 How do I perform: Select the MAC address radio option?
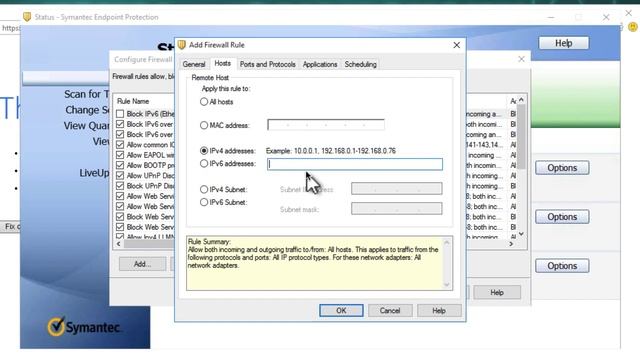(x=204, y=125)
